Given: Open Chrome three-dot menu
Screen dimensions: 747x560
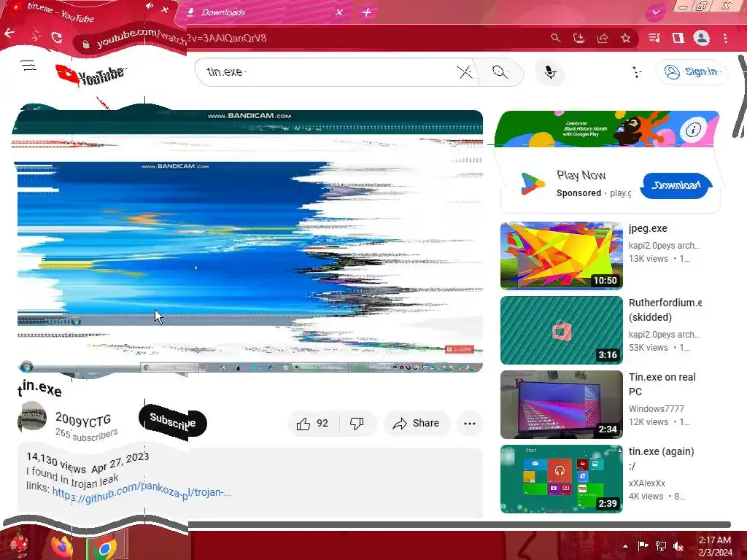Looking at the screenshot, I should (726, 38).
